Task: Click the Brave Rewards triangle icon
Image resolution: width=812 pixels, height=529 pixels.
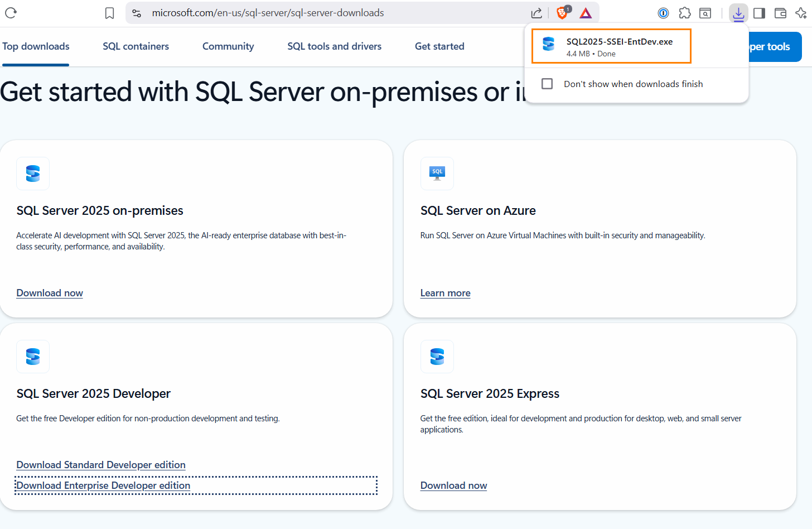Action: point(586,13)
